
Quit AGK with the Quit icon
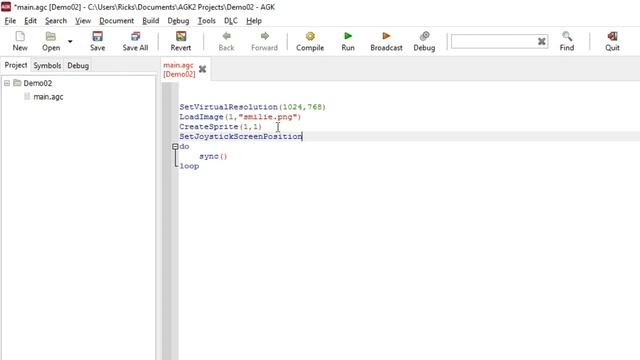612,41
